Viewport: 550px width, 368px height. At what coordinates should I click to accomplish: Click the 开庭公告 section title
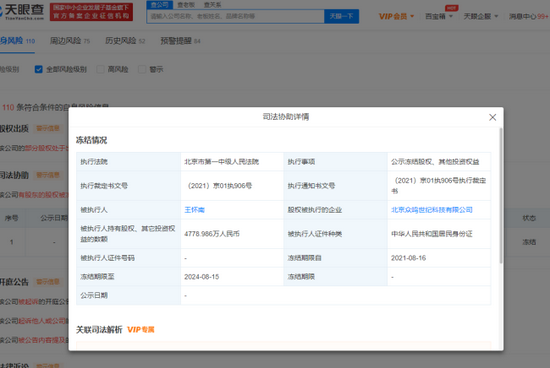[x=14, y=282]
